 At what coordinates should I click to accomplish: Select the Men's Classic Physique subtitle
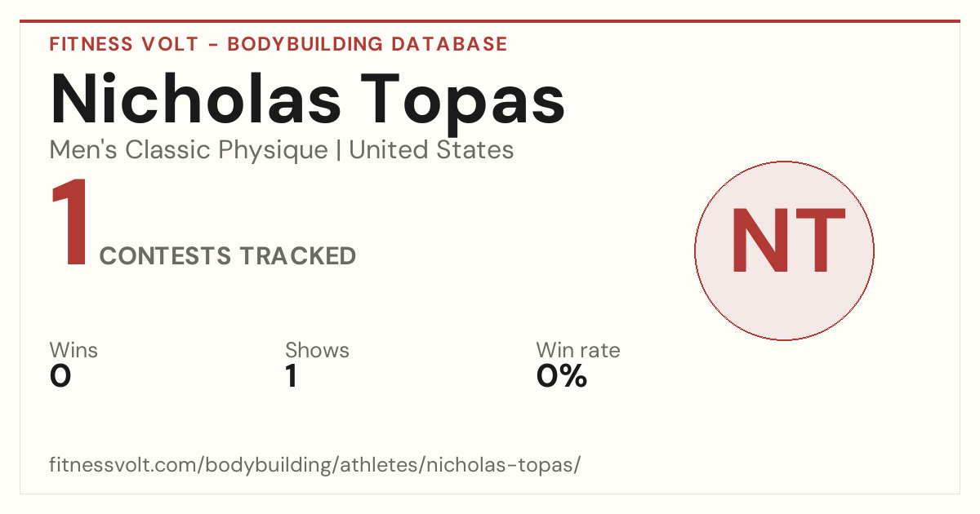(189, 150)
